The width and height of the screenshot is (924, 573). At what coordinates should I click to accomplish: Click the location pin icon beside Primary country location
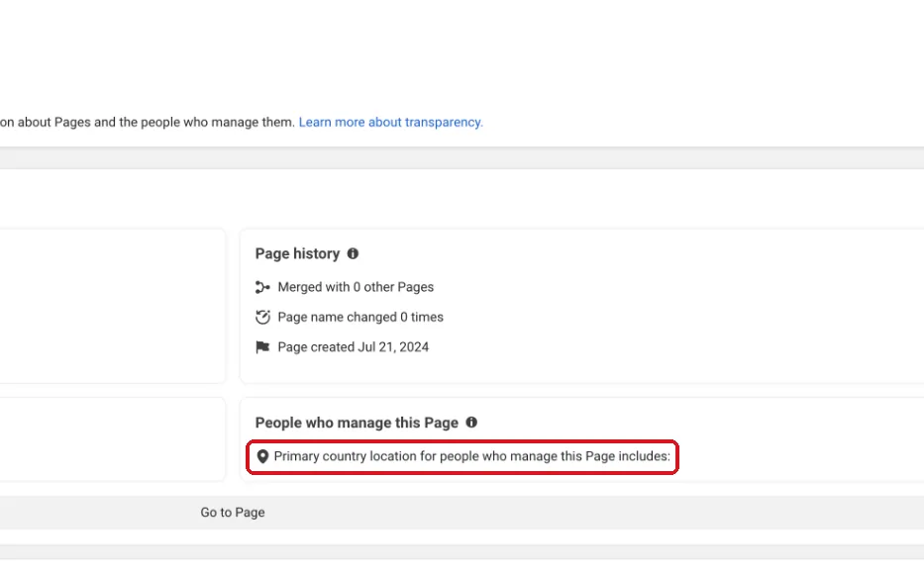coord(262,456)
